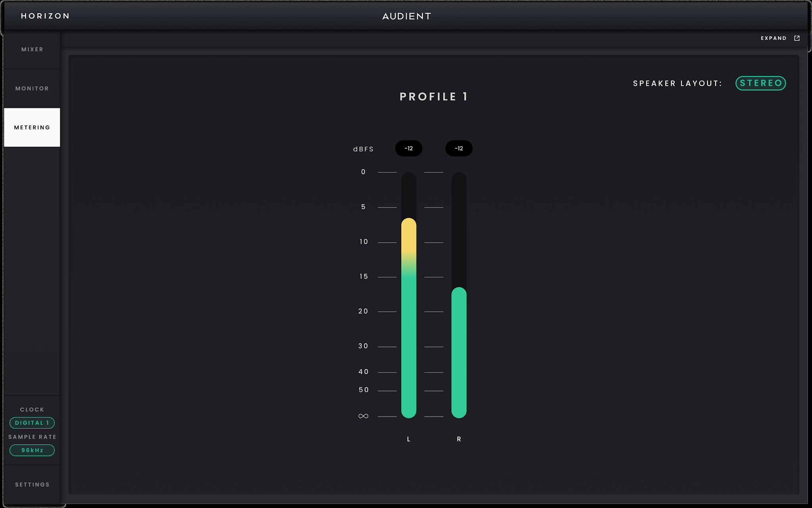Click the left channel -12 peak readout
The image size is (812, 508).
point(409,148)
